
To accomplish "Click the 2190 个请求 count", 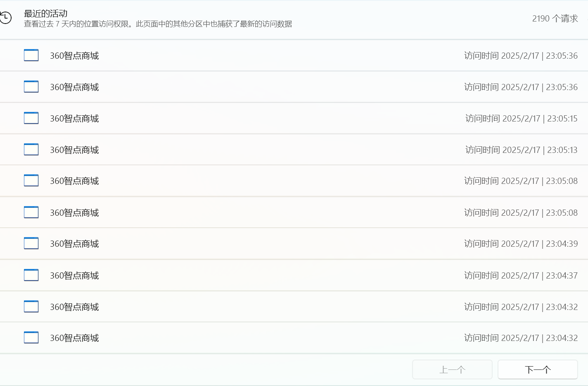I will (x=555, y=19).
